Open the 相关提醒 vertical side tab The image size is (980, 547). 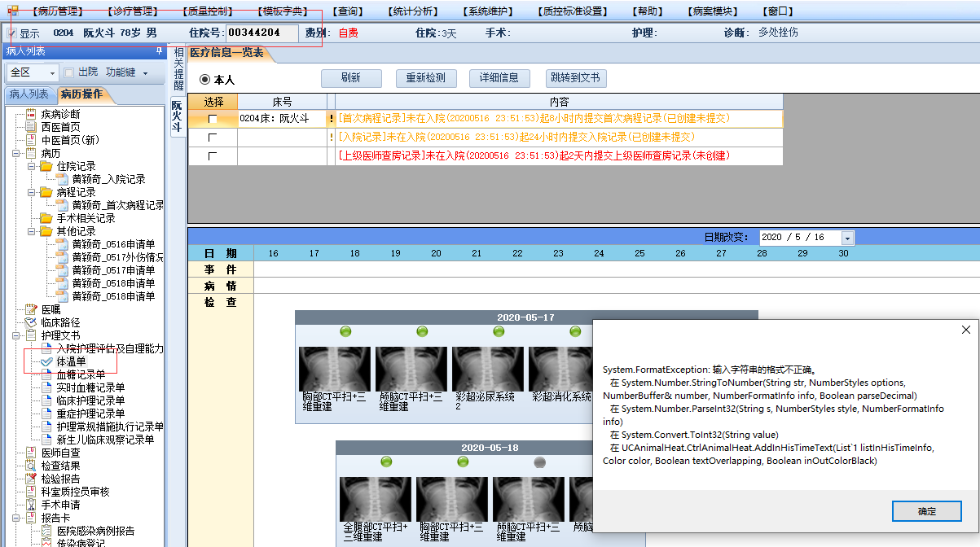(177, 68)
